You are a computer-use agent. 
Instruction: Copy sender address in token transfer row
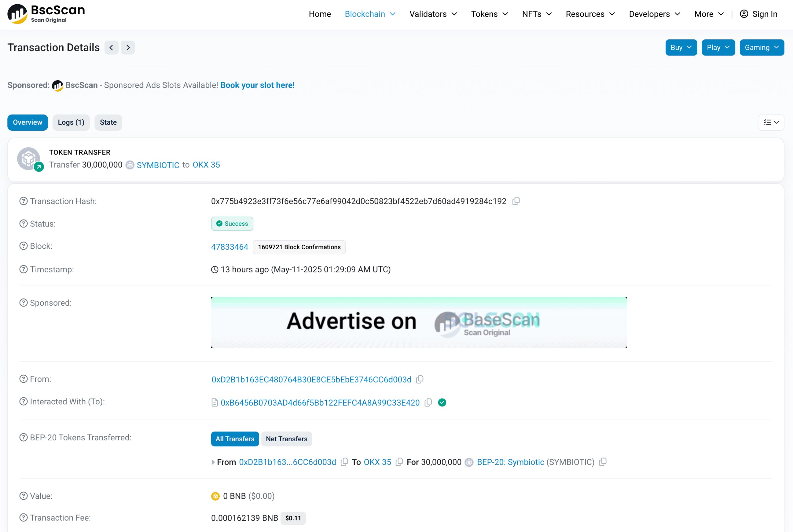point(344,462)
